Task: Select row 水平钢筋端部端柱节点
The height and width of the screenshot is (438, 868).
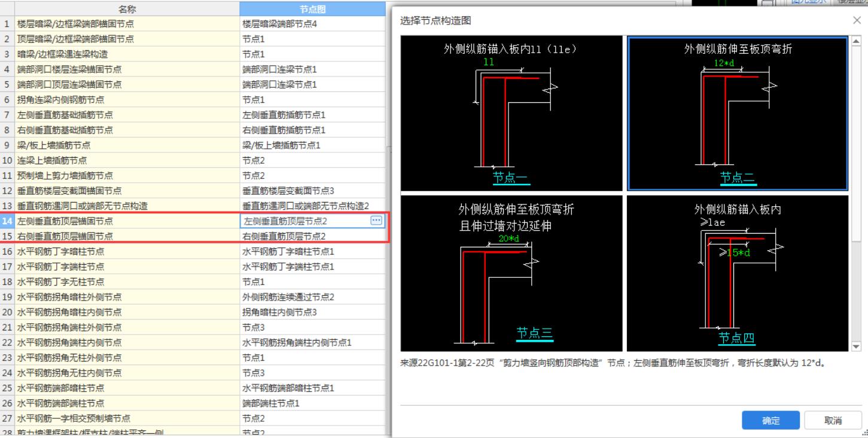Action: pos(127,403)
